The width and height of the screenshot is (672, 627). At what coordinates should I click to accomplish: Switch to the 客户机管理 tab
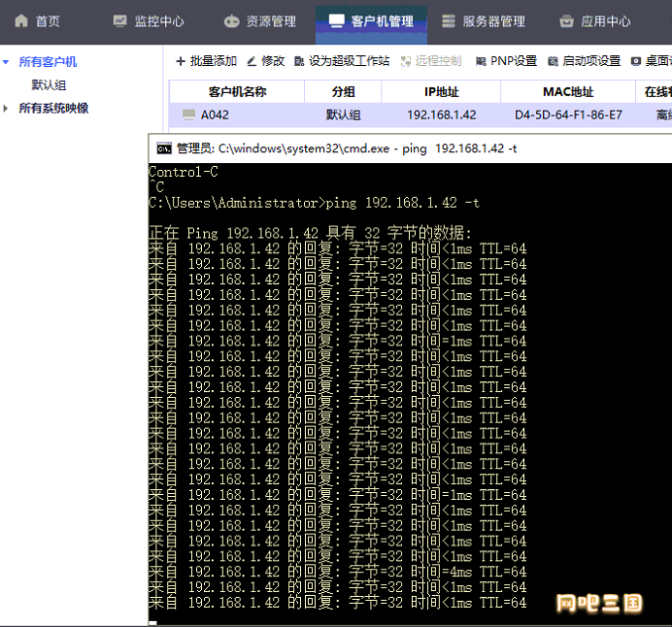371,22
